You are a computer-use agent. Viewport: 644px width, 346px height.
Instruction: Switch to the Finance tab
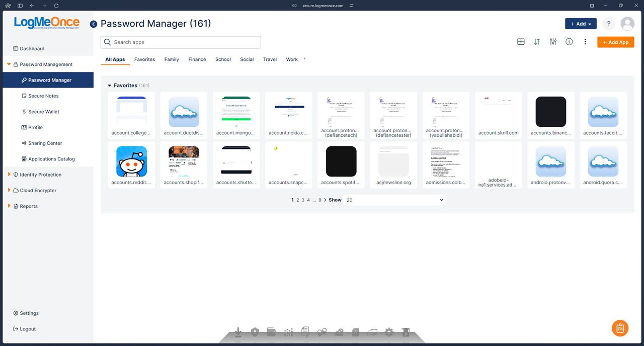click(x=197, y=59)
